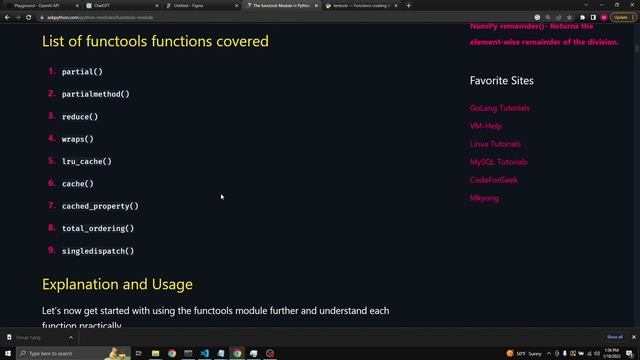Click the cached_property() list item

(x=100, y=206)
